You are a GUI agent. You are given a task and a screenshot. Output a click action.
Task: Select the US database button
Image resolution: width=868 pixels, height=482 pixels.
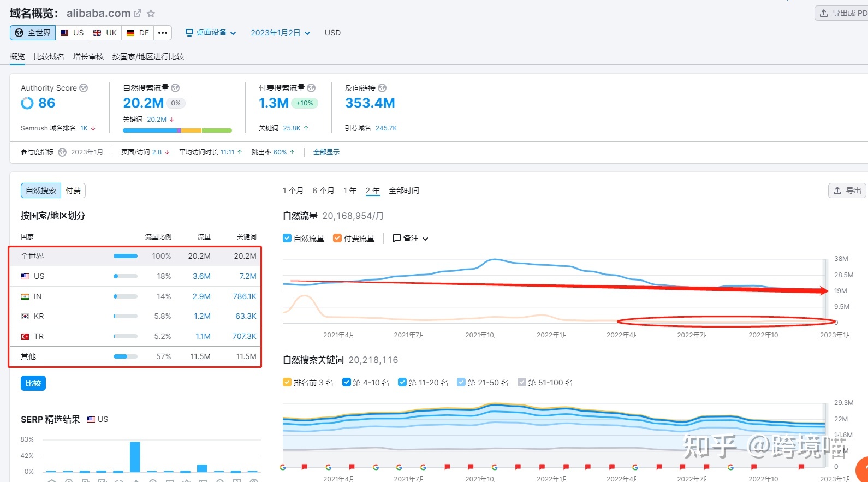coord(72,33)
